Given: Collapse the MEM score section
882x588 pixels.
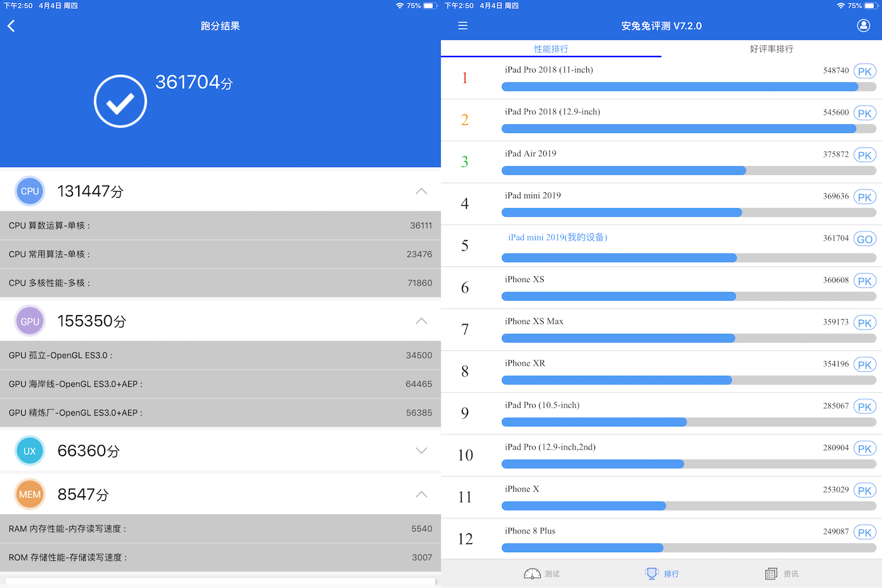Looking at the screenshot, I should [421, 494].
